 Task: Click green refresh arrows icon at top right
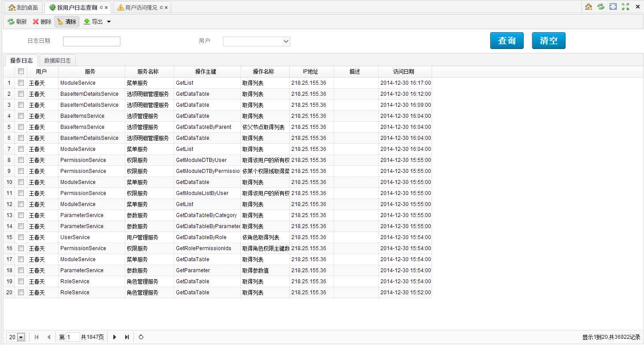pyautogui.click(x=600, y=7)
